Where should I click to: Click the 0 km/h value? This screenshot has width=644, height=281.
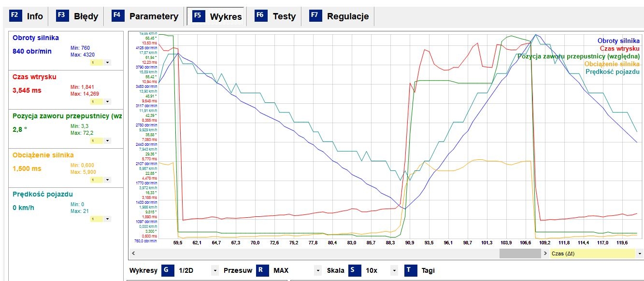point(24,208)
